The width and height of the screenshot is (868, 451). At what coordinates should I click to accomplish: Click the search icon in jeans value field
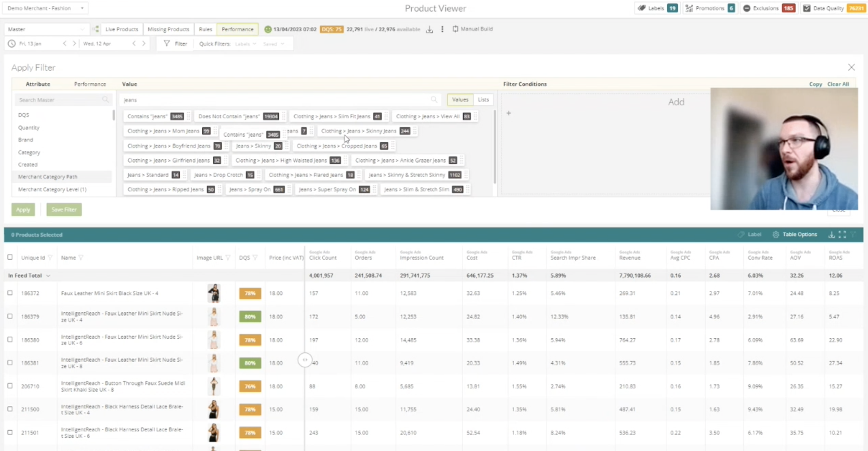click(x=434, y=100)
